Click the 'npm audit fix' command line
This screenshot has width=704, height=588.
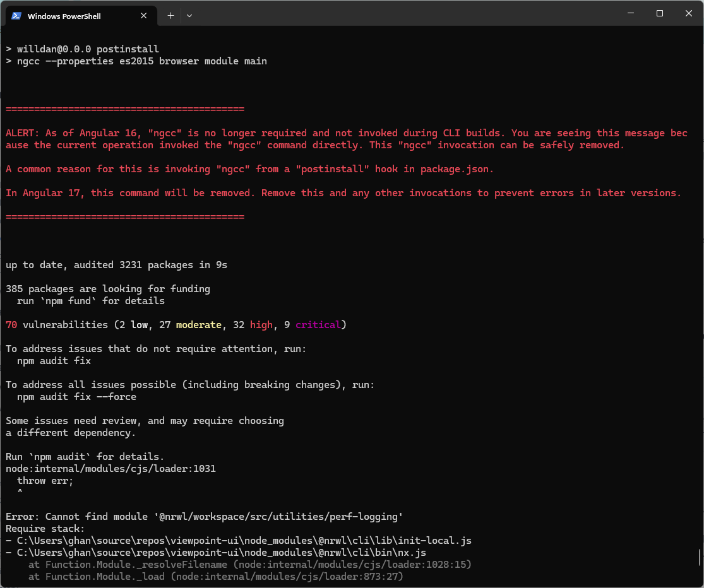click(x=54, y=361)
